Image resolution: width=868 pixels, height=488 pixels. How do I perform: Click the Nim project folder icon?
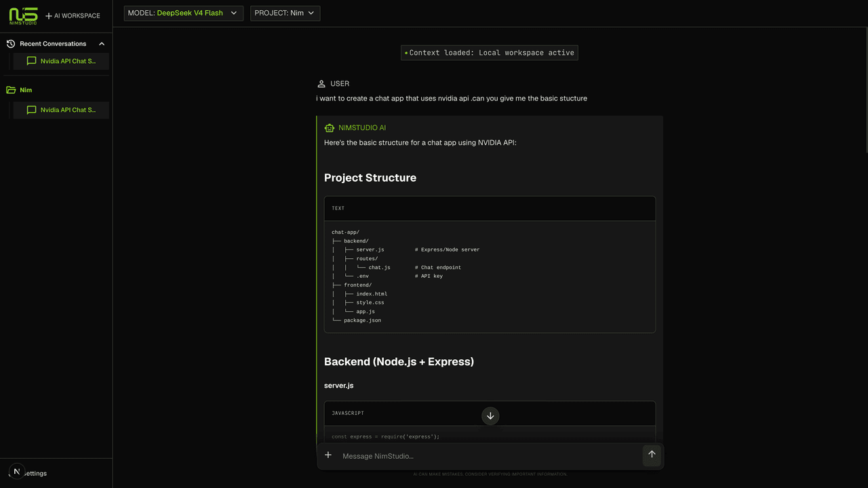coord(11,89)
